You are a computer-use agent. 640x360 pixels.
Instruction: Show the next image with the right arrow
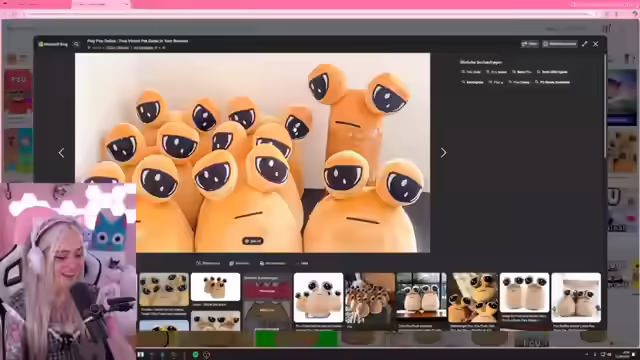pos(443,153)
